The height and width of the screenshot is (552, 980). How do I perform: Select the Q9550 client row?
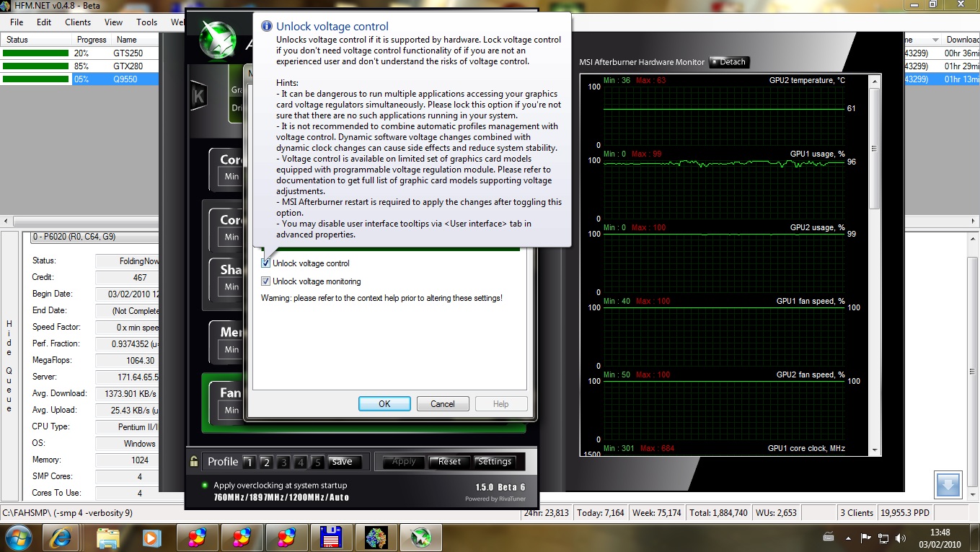pyautogui.click(x=79, y=79)
